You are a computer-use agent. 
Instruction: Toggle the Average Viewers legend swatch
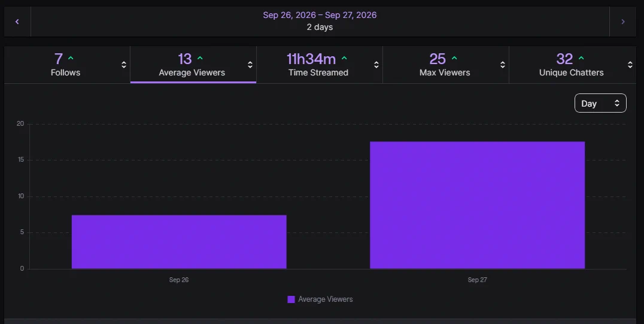pos(291,299)
